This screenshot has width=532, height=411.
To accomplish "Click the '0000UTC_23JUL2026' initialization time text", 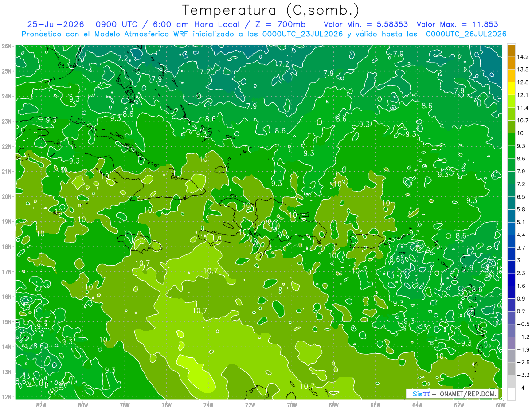I will point(302,34).
